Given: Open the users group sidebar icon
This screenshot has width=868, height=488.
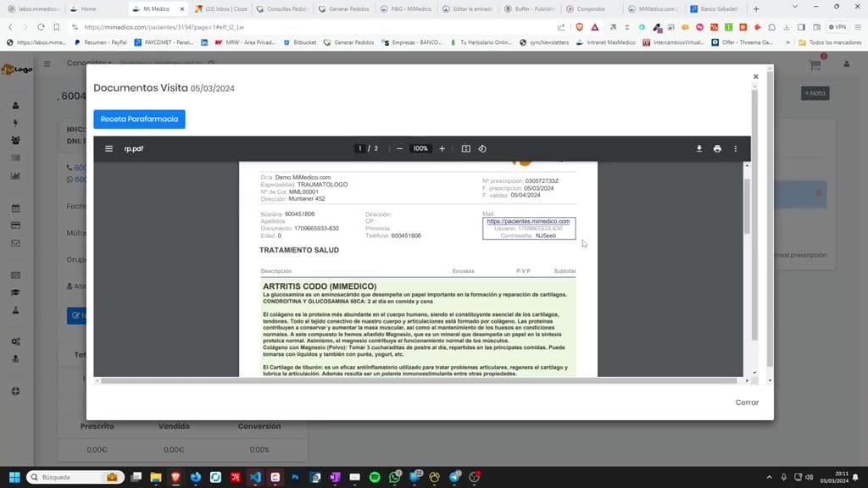Looking at the screenshot, I should tap(15, 141).
